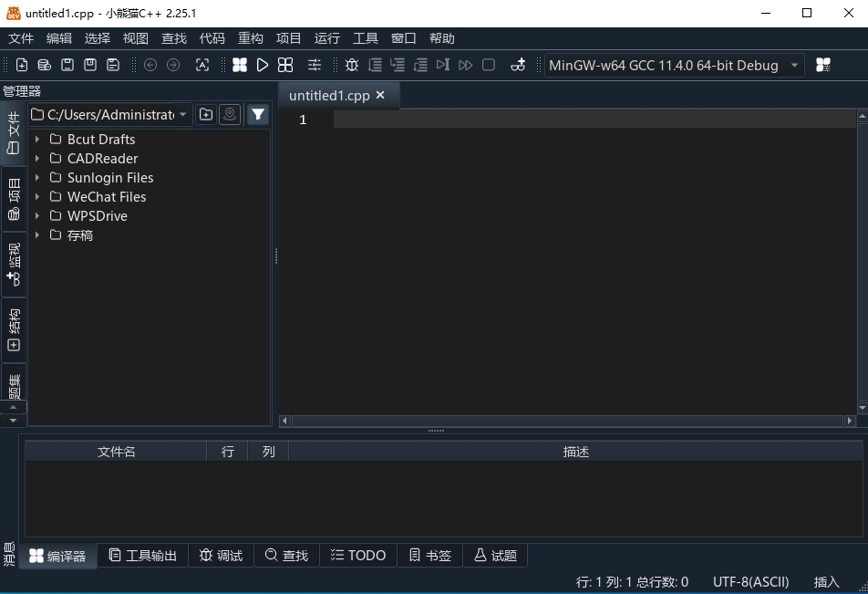Open the folder path dropdown

coord(183,114)
